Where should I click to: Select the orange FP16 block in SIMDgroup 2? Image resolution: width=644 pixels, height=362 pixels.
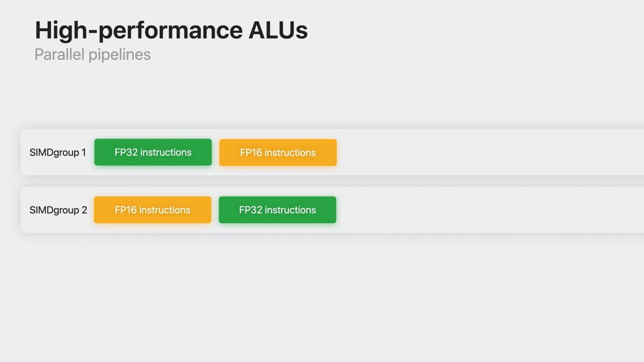coord(153,210)
